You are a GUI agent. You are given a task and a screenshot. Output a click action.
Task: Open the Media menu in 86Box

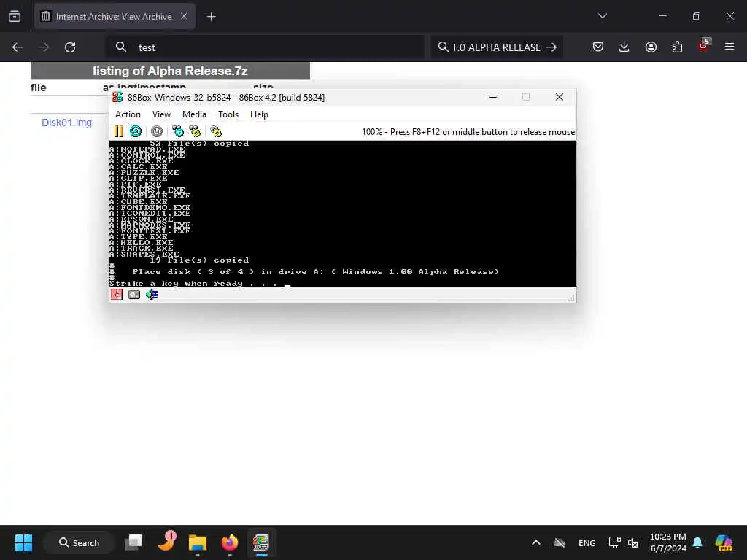194,114
